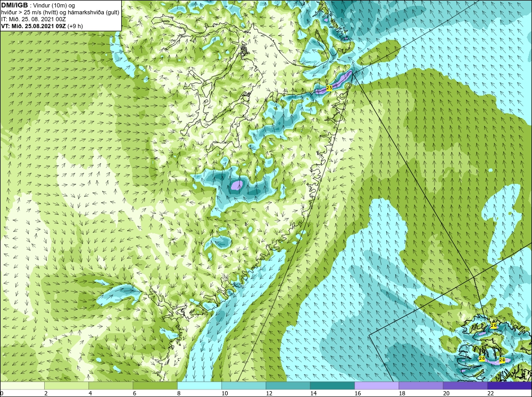Click the "26" gust label farthest from the 28
The image size is (532, 397).
494,325
